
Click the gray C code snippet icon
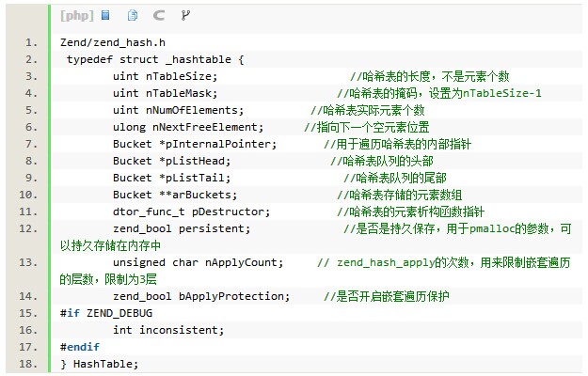[158, 15]
